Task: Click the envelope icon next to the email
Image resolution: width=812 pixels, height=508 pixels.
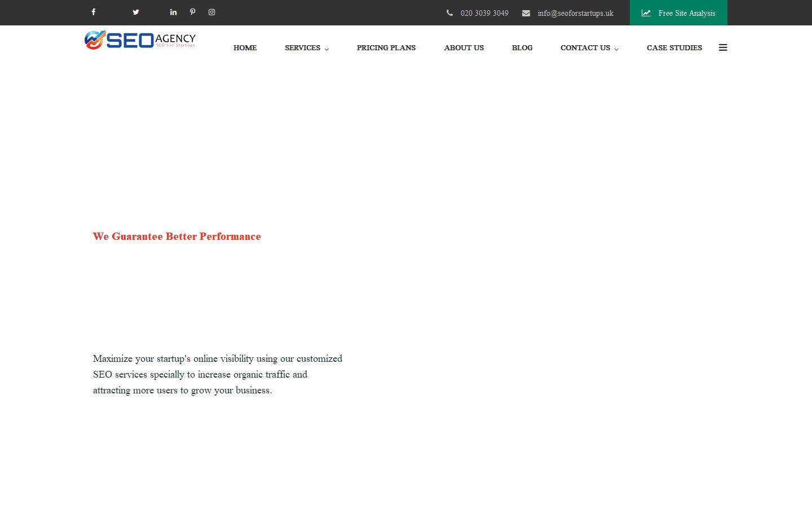Action: coord(526,12)
